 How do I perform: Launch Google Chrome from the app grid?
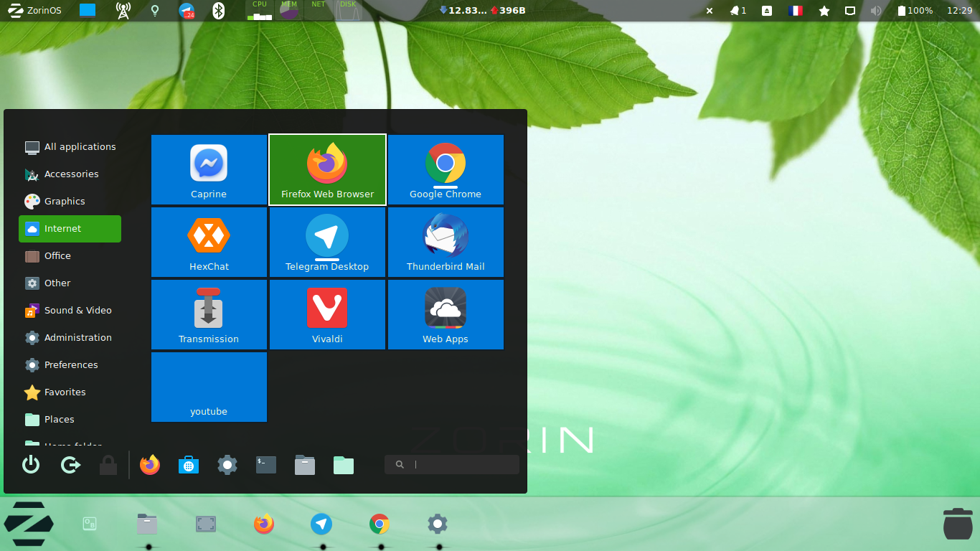tap(446, 169)
